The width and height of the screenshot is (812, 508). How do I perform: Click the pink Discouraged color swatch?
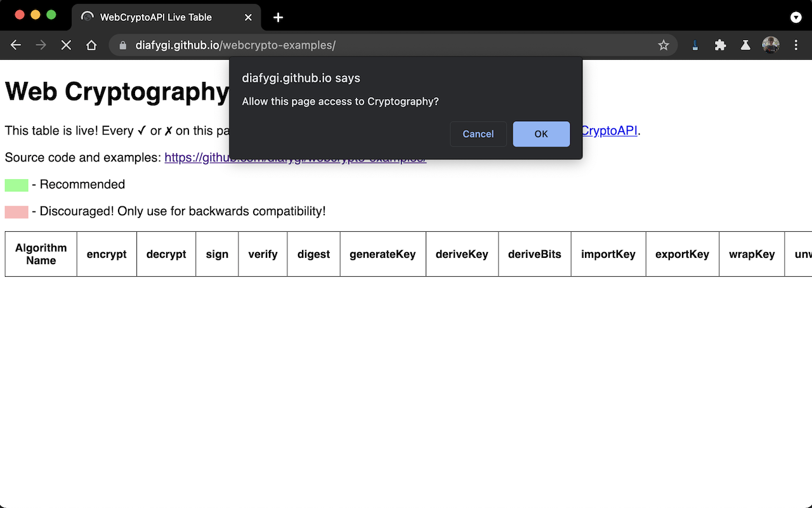(x=16, y=211)
